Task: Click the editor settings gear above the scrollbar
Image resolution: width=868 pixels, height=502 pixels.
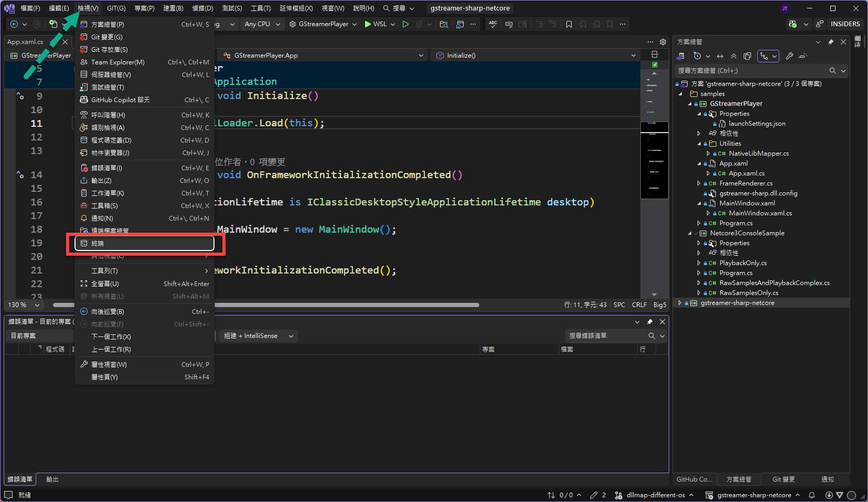Action: click(x=663, y=42)
